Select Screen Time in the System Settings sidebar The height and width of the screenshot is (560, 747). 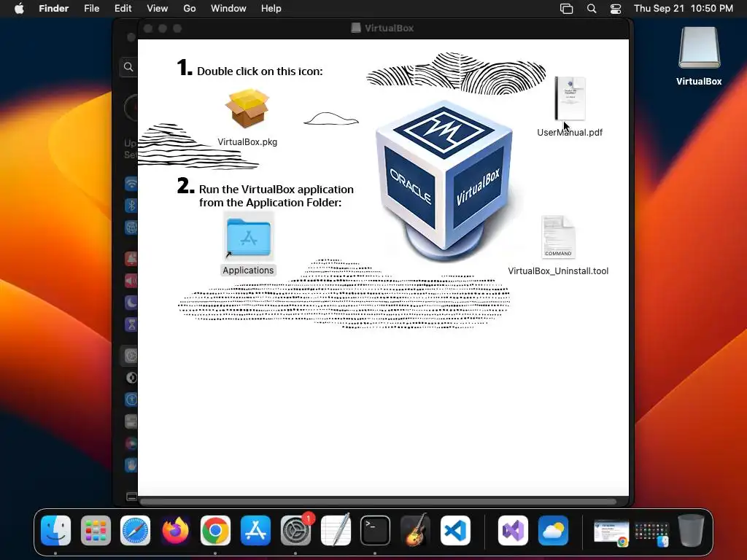pos(131,324)
